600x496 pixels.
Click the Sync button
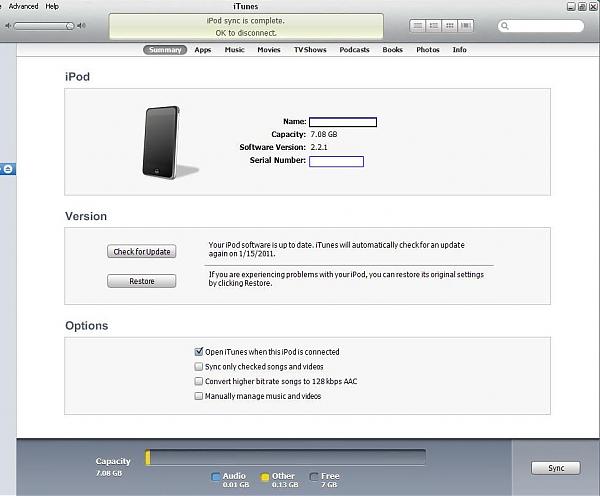coord(556,468)
